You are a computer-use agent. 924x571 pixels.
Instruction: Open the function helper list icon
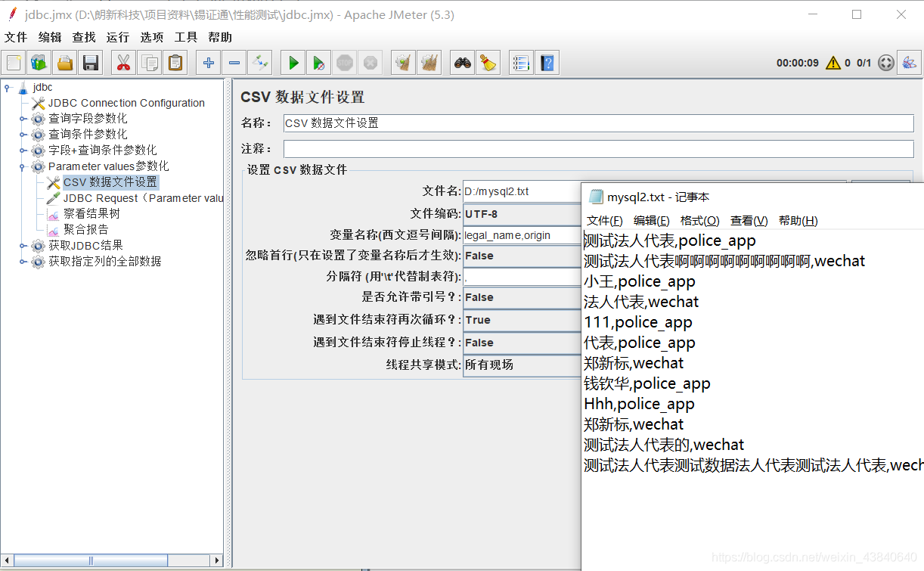coord(521,63)
